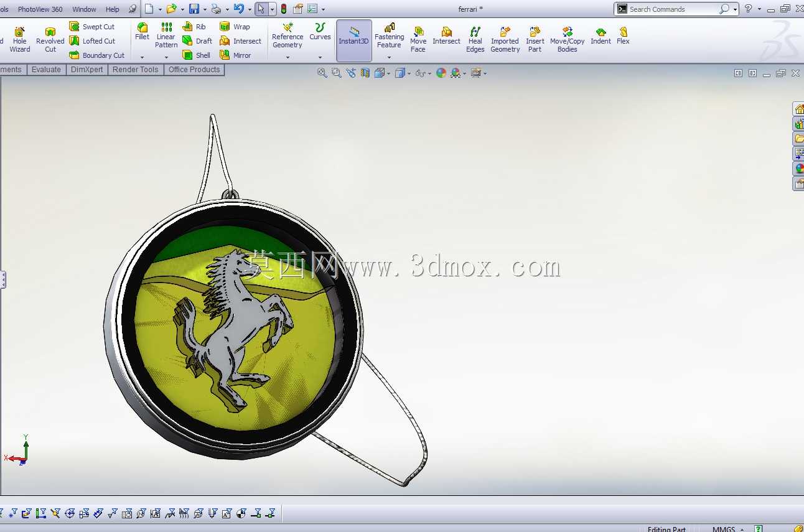Click the "Editing Part" status text
The width and height of the screenshot is (804, 532).
tap(666, 530)
